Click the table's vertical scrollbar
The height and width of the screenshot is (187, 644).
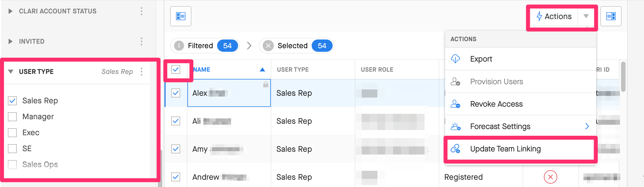point(623,77)
